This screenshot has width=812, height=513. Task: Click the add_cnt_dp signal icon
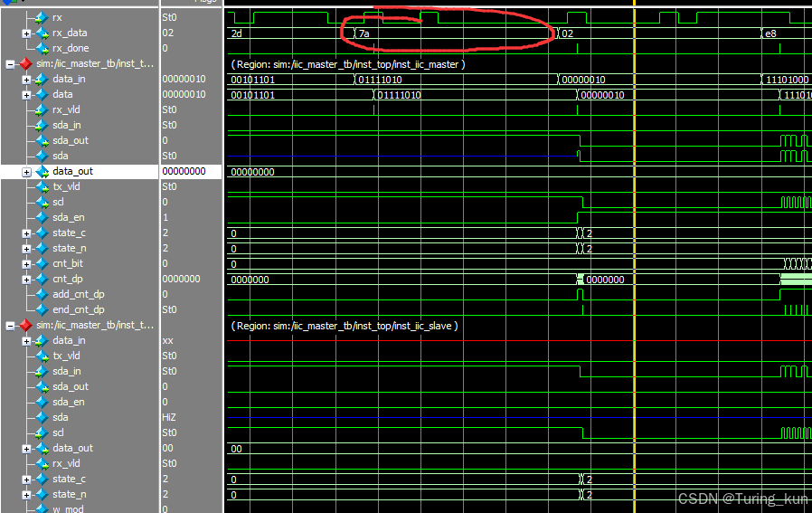pyautogui.click(x=42, y=295)
